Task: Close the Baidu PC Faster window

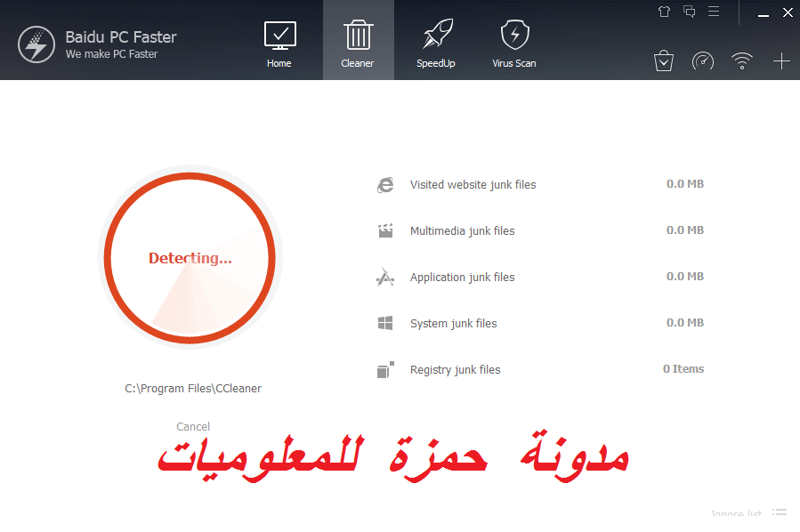Action: (788, 12)
